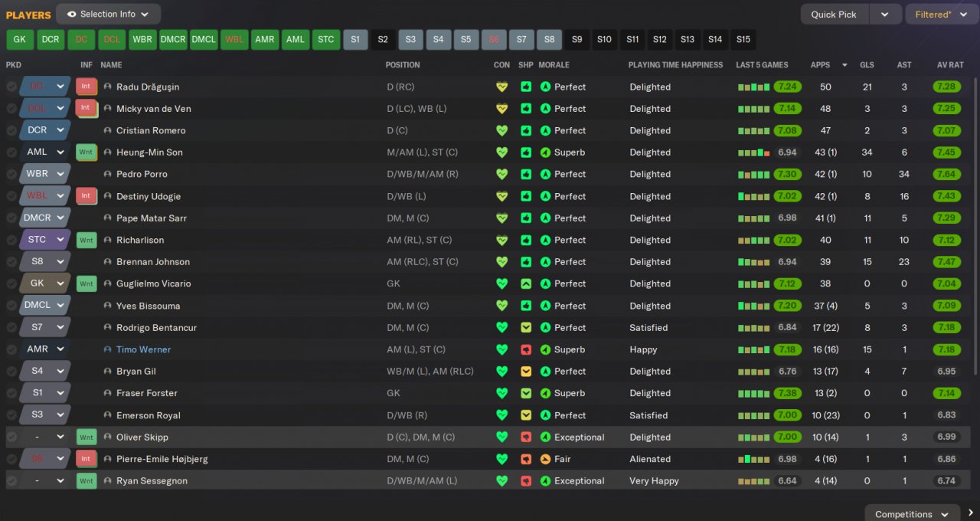Image resolution: width=980 pixels, height=521 pixels.
Task: Click Oliver Skipp's Wnt info badge
Action: point(87,437)
